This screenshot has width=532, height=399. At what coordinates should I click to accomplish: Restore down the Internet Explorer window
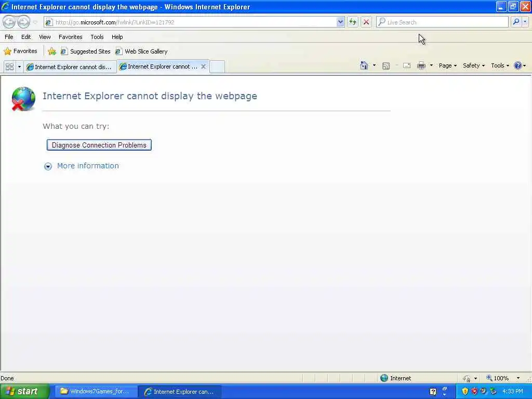pos(513,6)
